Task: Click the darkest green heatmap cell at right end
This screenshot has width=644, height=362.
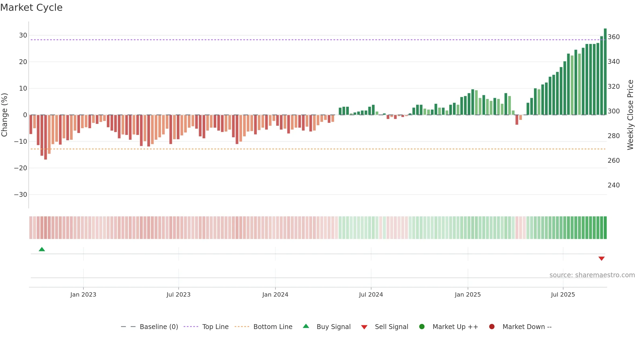Action: click(605, 228)
